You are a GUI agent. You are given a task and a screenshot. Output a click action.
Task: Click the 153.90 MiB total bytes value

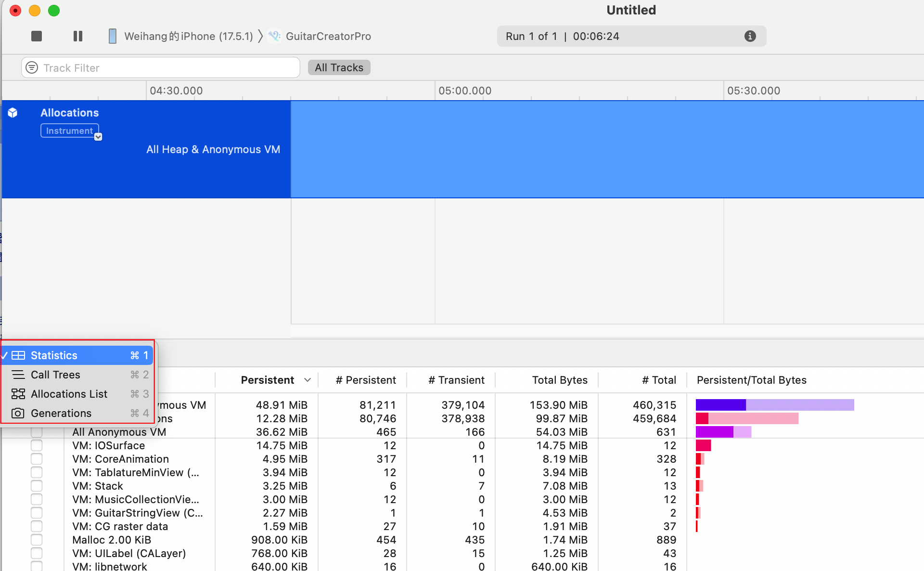pos(558,405)
